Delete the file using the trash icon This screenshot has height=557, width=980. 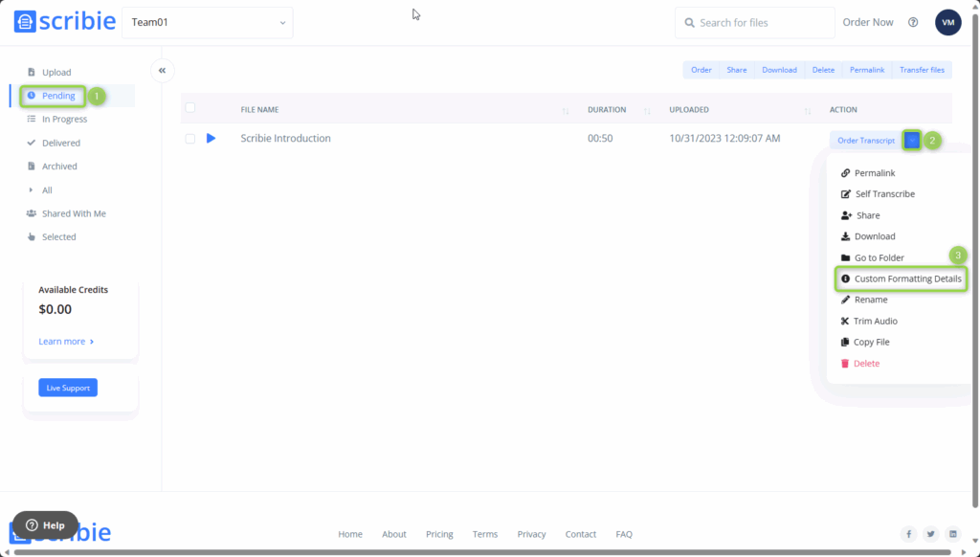click(846, 363)
